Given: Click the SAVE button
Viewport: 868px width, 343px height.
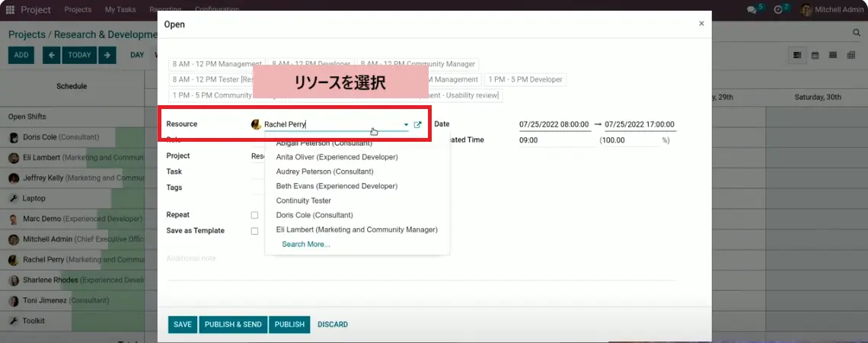Looking at the screenshot, I should point(183,325).
